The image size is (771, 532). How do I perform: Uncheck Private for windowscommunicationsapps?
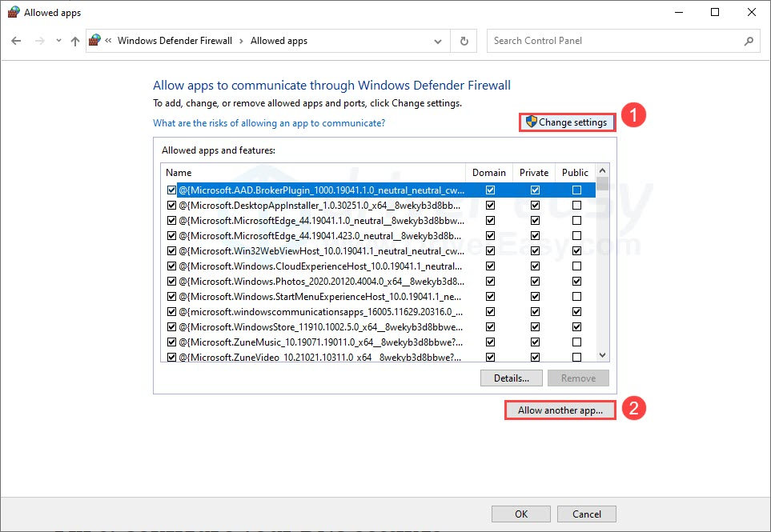point(535,312)
